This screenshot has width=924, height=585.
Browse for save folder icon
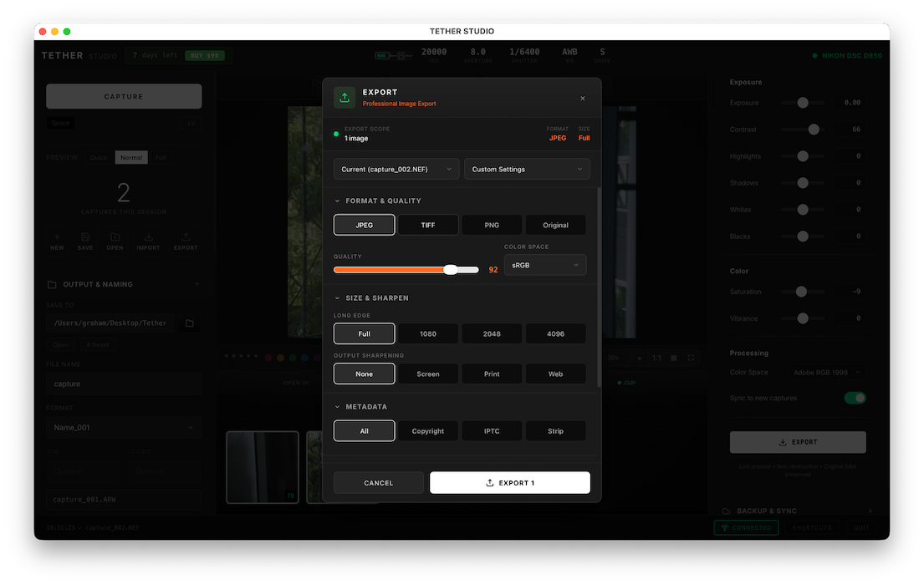190,323
